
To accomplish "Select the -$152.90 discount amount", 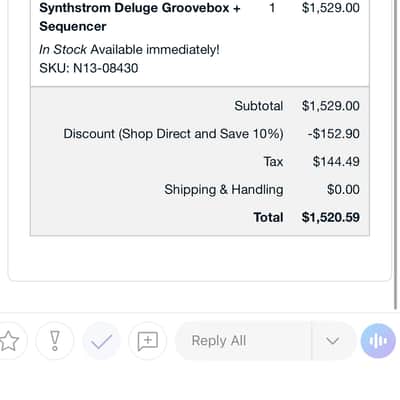I will [x=334, y=134].
